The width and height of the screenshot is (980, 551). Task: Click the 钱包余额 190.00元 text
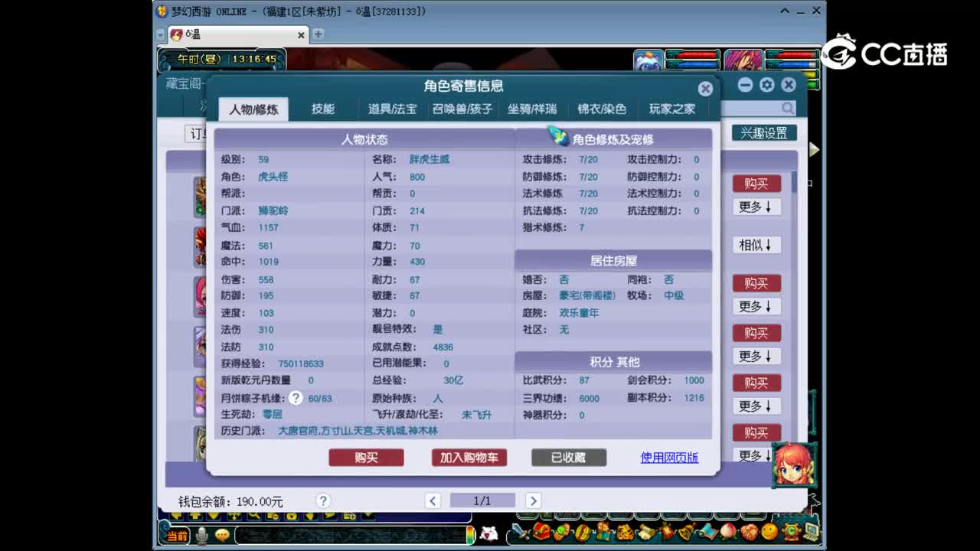pyautogui.click(x=230, y=502)
